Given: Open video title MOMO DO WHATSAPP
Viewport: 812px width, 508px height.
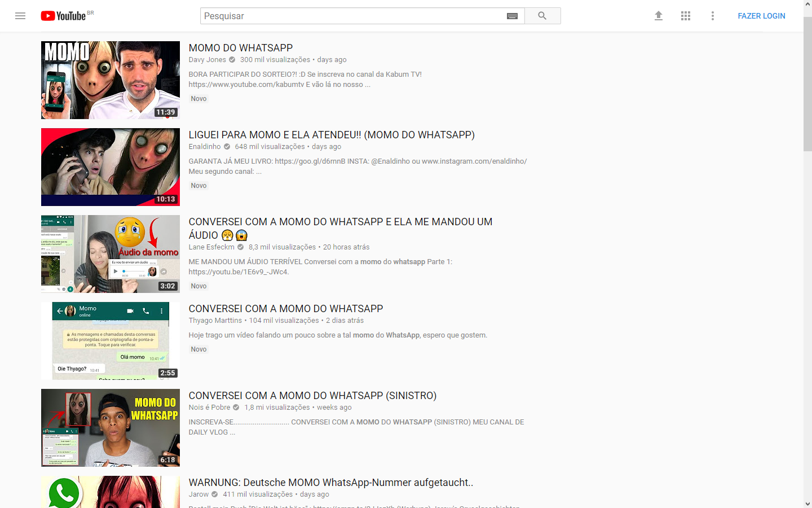Looking at the screenshot, I should tap(241, 48).
